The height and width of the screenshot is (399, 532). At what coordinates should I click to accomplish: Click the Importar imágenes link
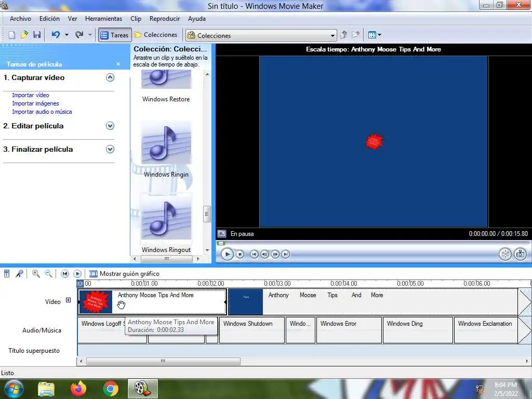point(36,103)
